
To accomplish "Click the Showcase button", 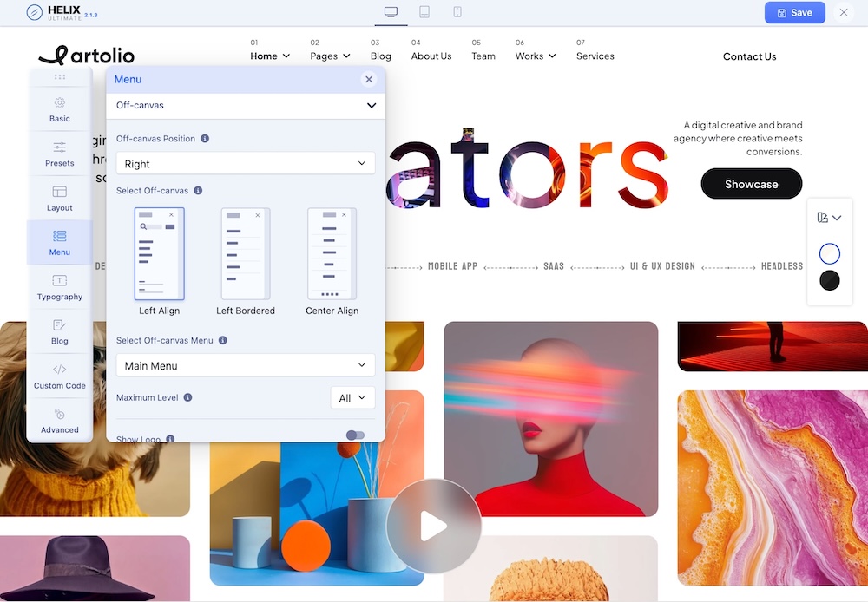I will [751, 184].
